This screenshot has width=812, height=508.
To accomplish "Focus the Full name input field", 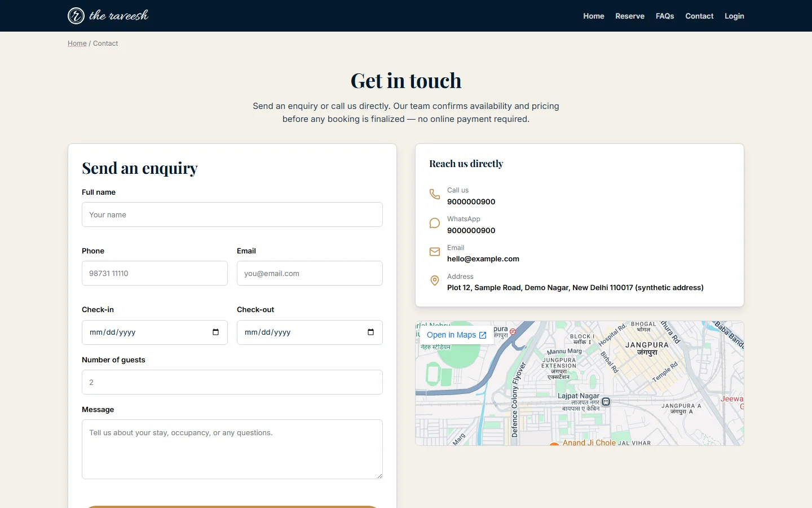I will tap(232, 214).
